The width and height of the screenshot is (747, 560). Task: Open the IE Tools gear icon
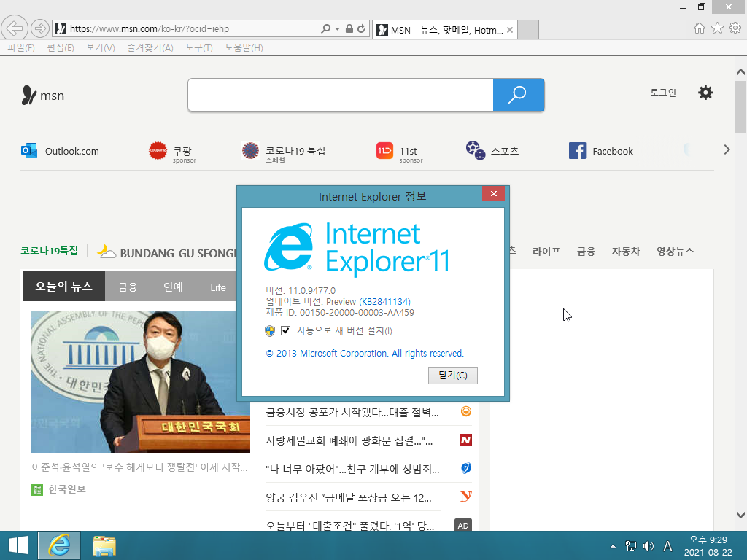(x=735, y=28)
